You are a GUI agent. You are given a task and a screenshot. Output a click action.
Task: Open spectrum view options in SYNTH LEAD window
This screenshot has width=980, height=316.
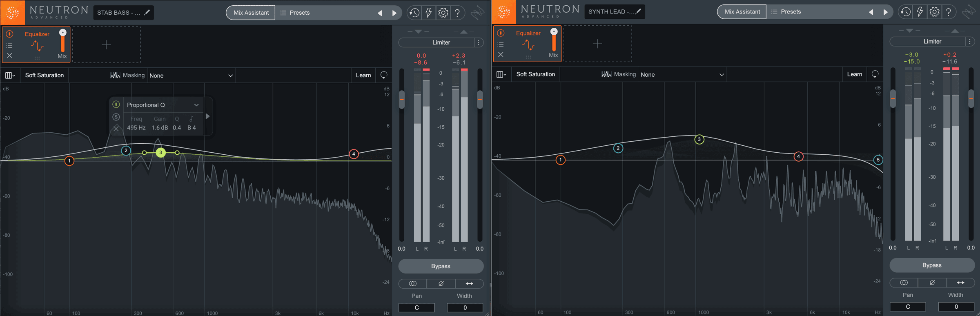coord(501,74)
